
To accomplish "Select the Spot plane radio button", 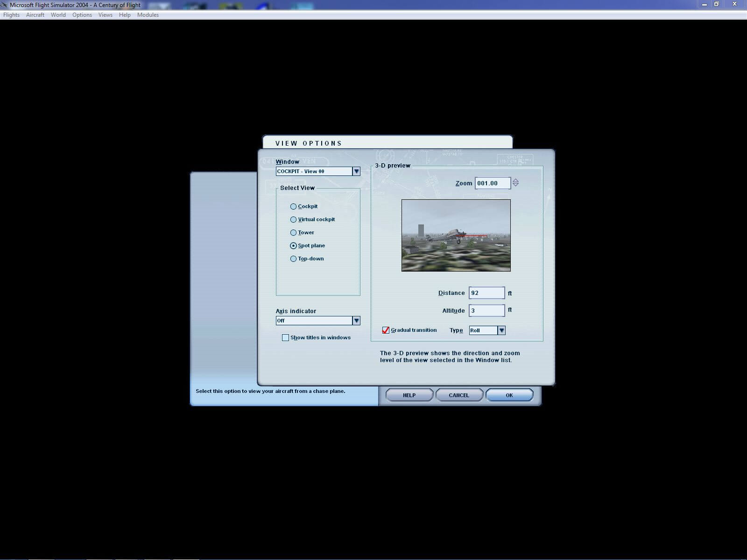I will click(x=293, y=245).
